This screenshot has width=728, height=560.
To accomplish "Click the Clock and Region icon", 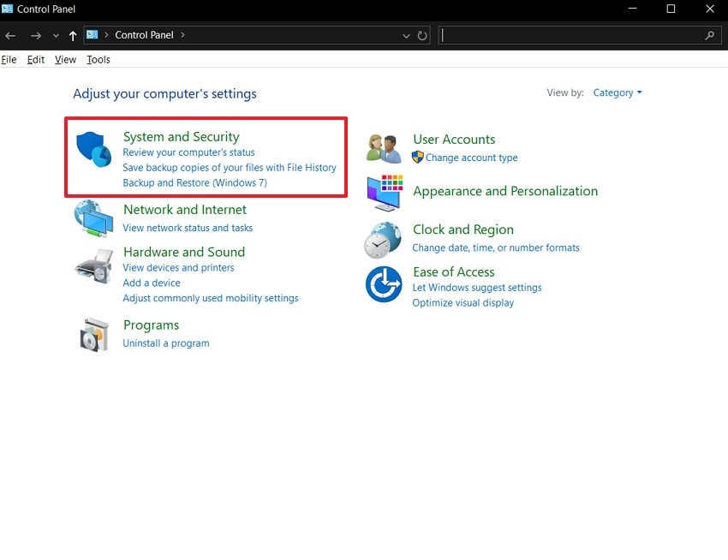I will (383, 240).
